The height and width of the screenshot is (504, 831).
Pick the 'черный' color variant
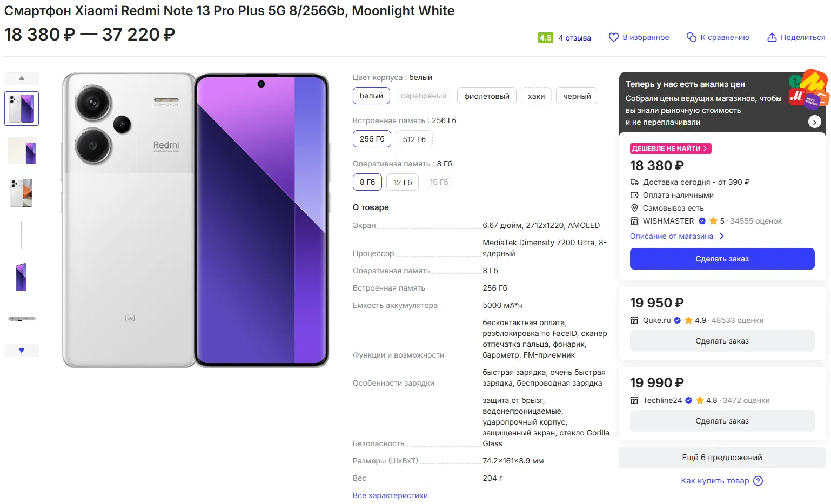tap(577, 96)
